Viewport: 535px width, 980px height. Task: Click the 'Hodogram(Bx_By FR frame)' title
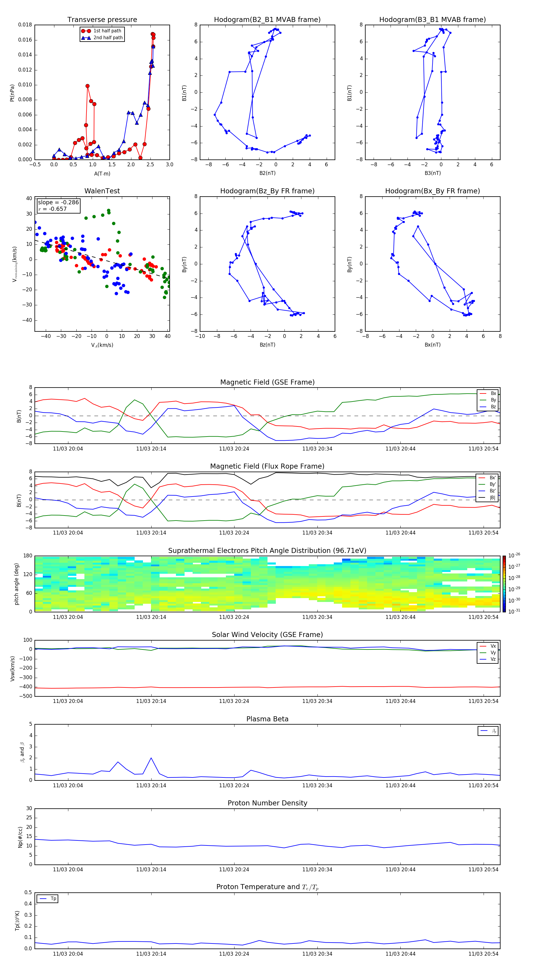[432, 191]
